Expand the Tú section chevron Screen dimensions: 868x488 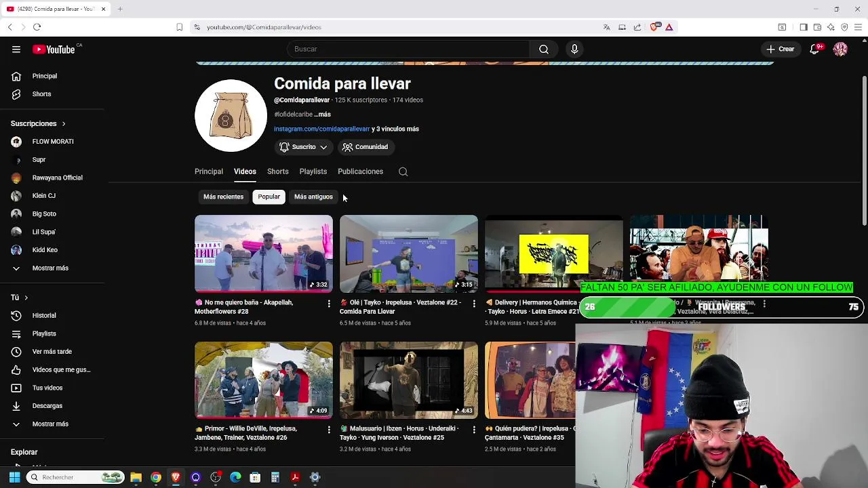pyautogui.click(x=26, y=298)
